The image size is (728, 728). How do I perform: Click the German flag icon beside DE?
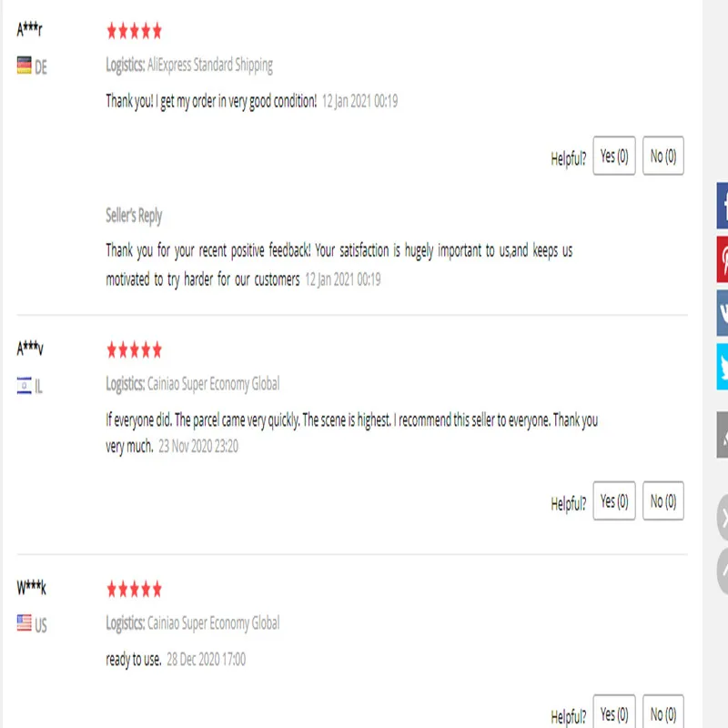click(25, 66)
